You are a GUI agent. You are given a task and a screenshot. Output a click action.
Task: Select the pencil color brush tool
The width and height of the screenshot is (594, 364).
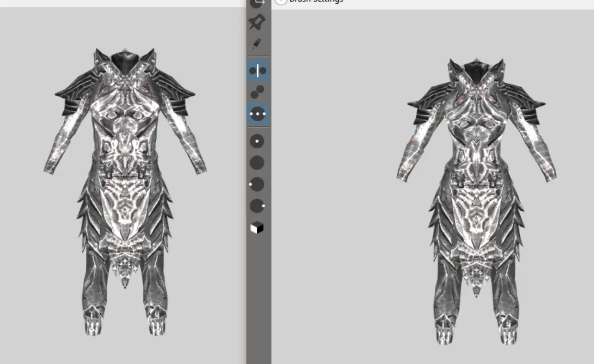click(257, 44)
